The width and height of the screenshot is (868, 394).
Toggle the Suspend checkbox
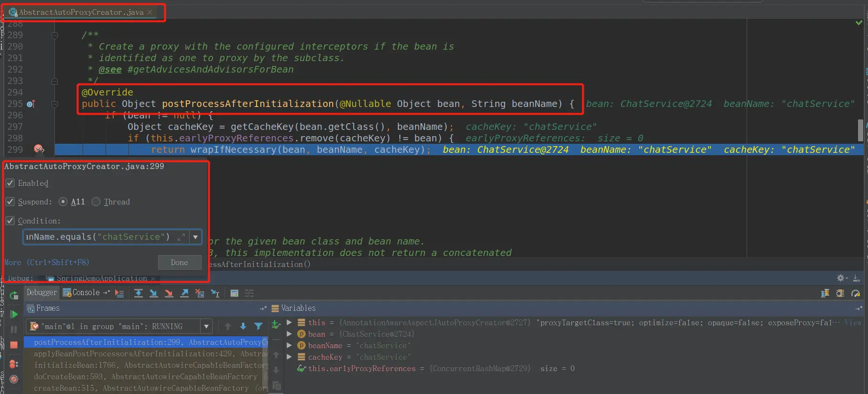(10, 202)
